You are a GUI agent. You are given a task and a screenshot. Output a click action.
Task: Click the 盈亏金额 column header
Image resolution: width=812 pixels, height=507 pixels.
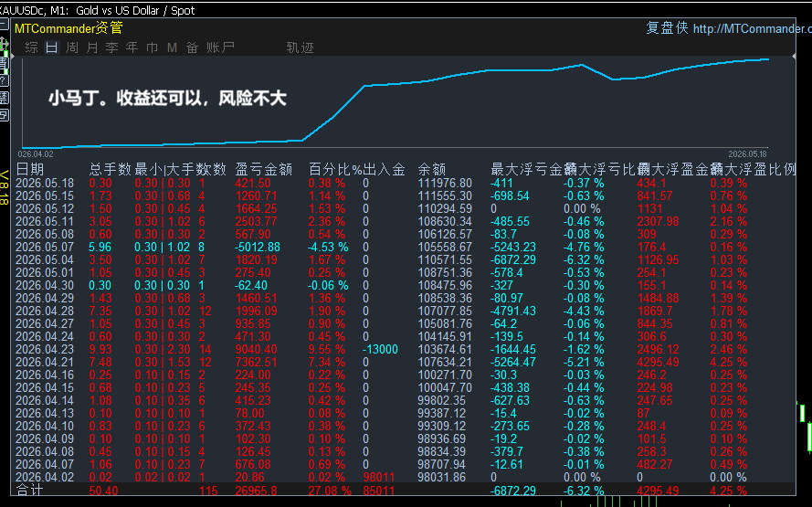coord(264,169)
